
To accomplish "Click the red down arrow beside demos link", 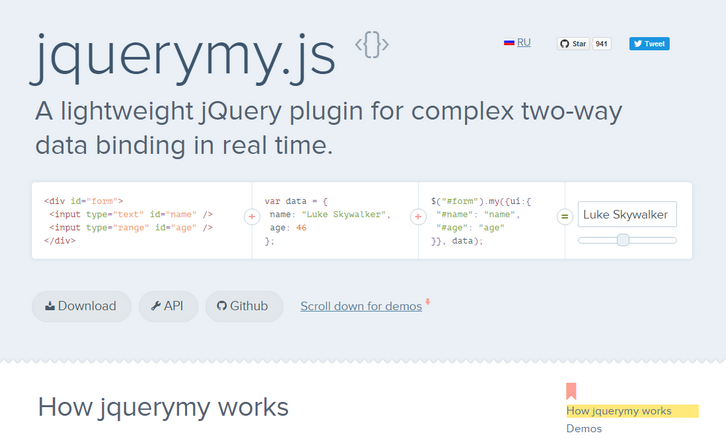I will (x=428, y=302).
